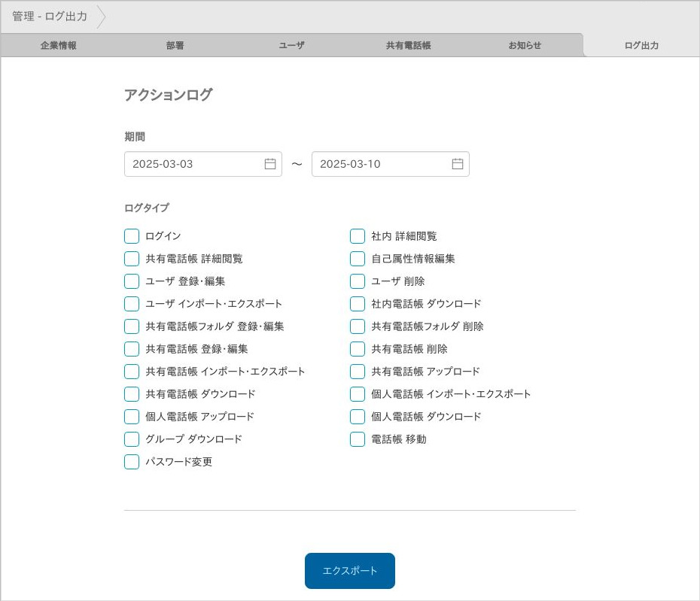Select the お知らせ tab
Image resolution: width=700 pixels, height=601 pixels.
525,45
